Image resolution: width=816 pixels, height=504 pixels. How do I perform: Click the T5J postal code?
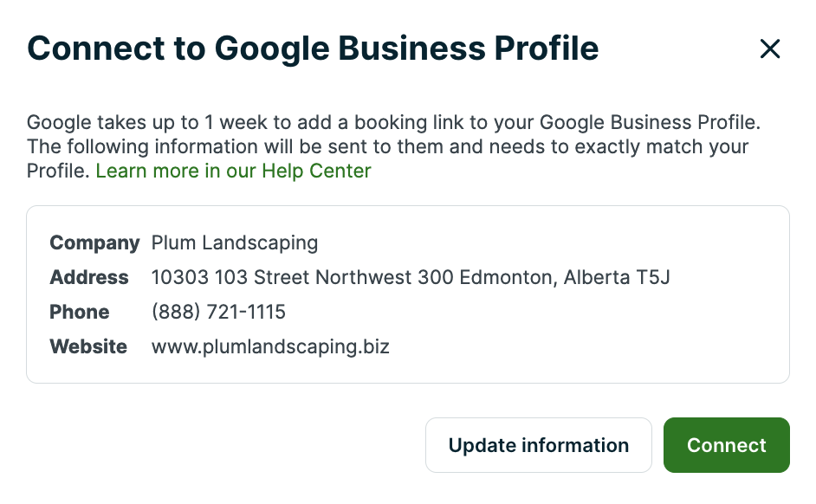click(x=653, y=278)
